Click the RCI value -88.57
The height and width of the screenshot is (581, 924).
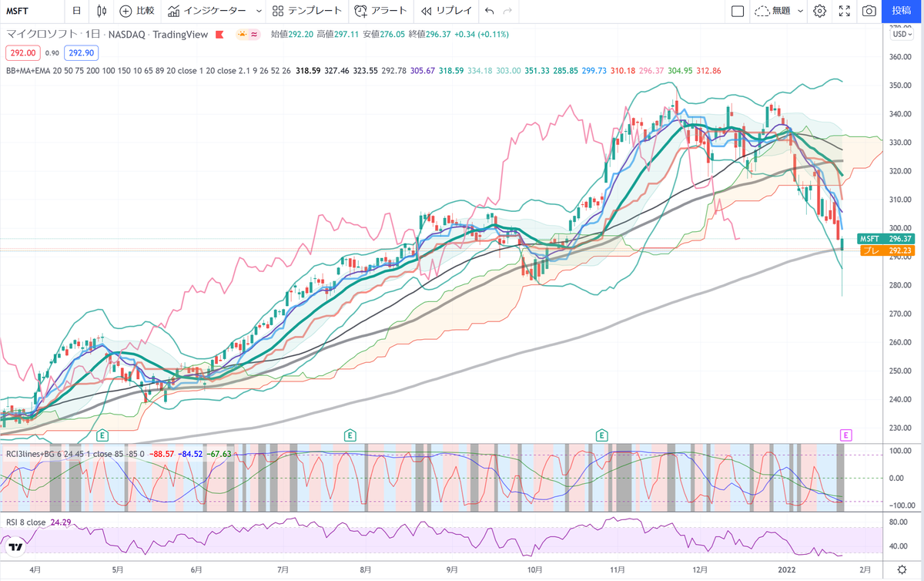(162, 454)
